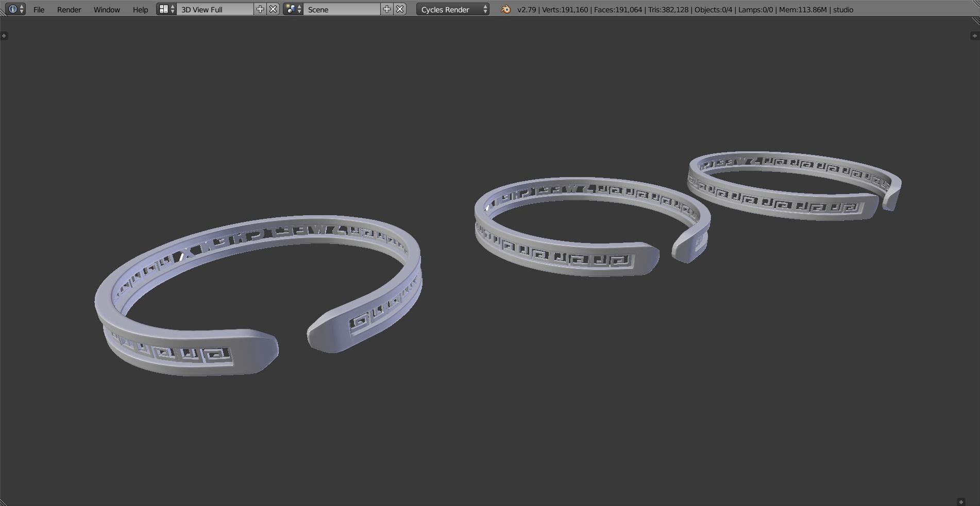Screen dimensions: 980x506
Task: Add a new screen layout with plus button
Action: tap(261, 9)
